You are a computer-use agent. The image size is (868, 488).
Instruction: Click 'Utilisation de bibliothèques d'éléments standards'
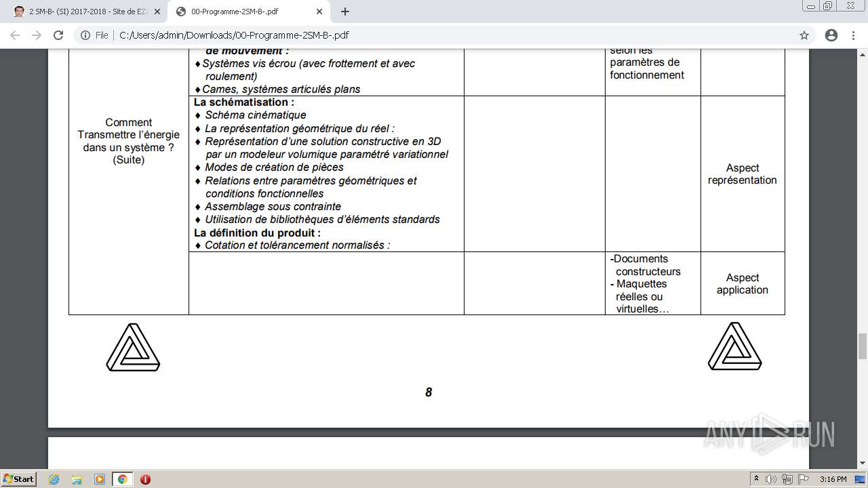pyautogui.click(x=323, y=220)
